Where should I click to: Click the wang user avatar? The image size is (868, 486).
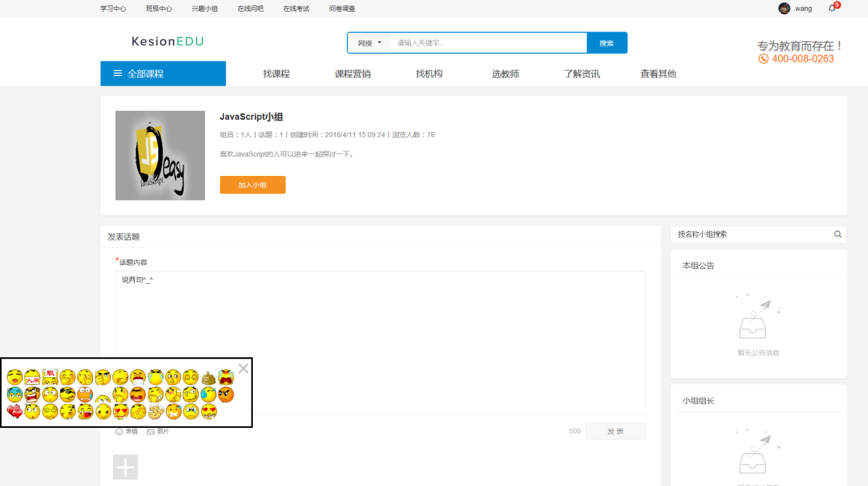[x=783, y=8]
